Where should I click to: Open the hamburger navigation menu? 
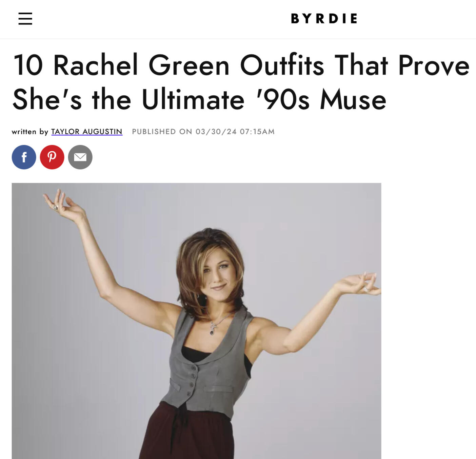click(25, 19)
